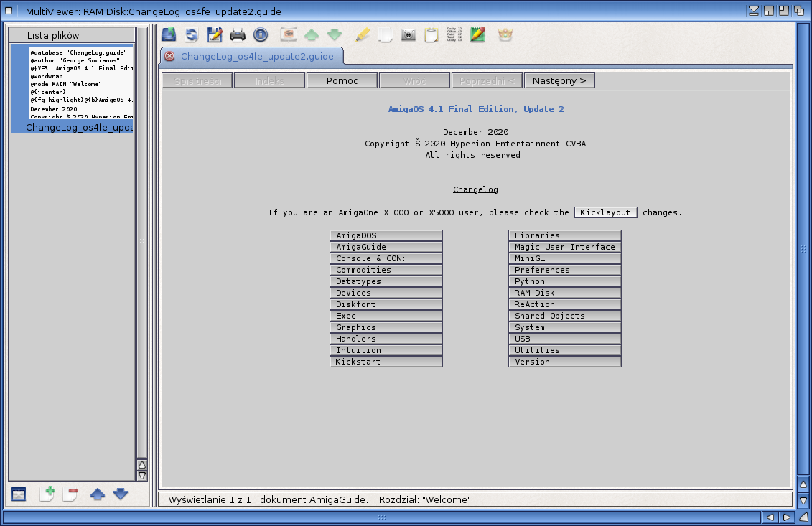This screenshot has width=812, height=526.
Task: Open the AmigaGuide changelog section
Action: tap(386, 247)
